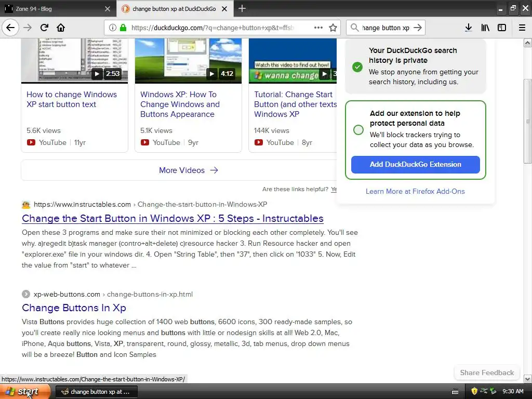
Task: Close the Zone 94 - Blog tab
Action: 108,9
